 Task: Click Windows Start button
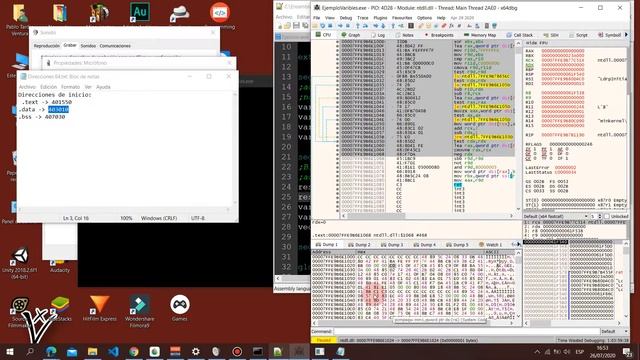tap(10, 351)
